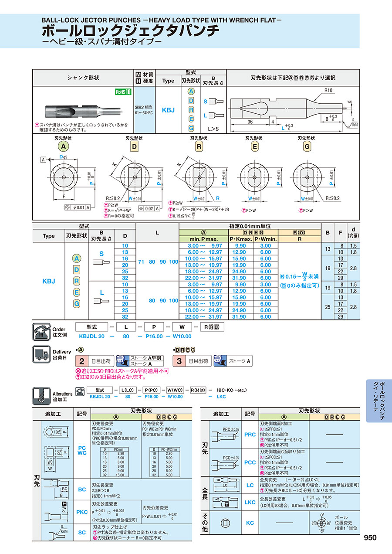The height and width of the screenshot is (554, 392).
Task: Click the Delivery truck icon
Action: tap(42, 354)
